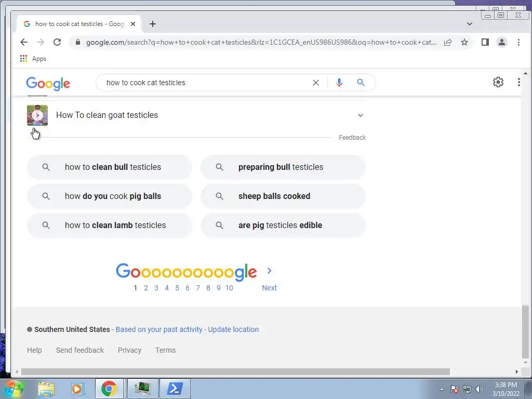Click the Update location link
Viewport: 532px width, 399px height.
pos(233,329)
